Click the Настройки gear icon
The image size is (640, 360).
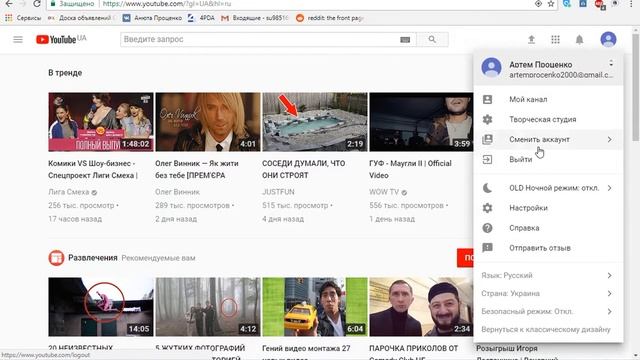pos(487,208)
